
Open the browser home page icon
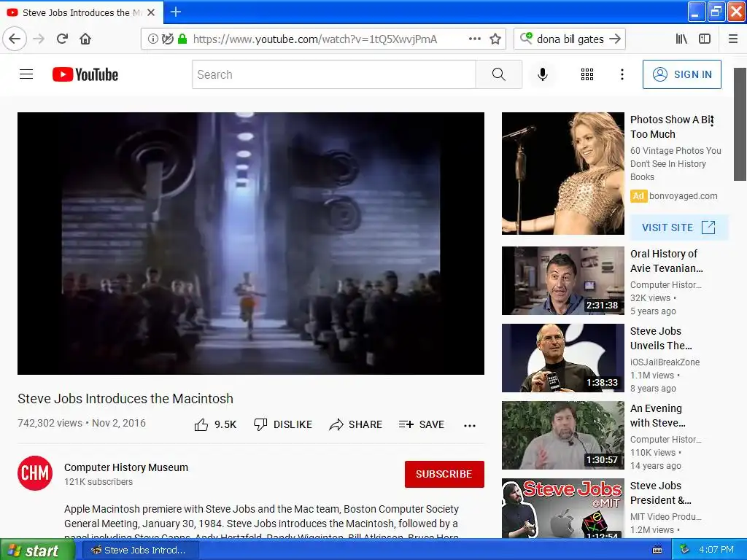(85, 39)
